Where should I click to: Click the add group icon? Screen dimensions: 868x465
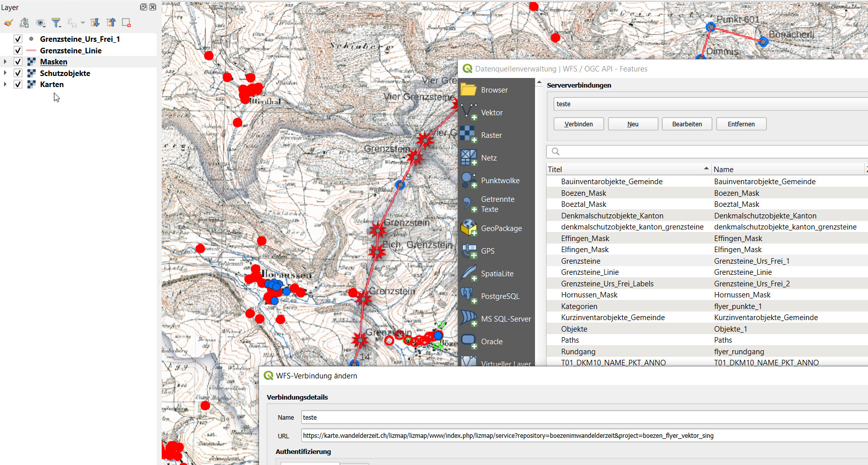coord(24,23)
